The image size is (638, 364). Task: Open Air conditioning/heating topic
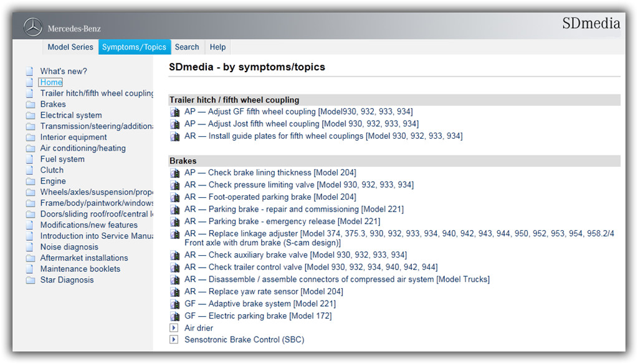point(83,148)
